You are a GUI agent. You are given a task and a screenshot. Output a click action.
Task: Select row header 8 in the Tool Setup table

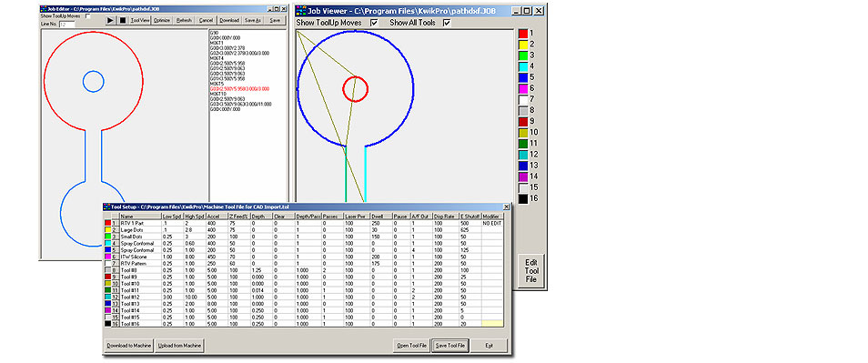pyautogui.click(x=116, y=269)
